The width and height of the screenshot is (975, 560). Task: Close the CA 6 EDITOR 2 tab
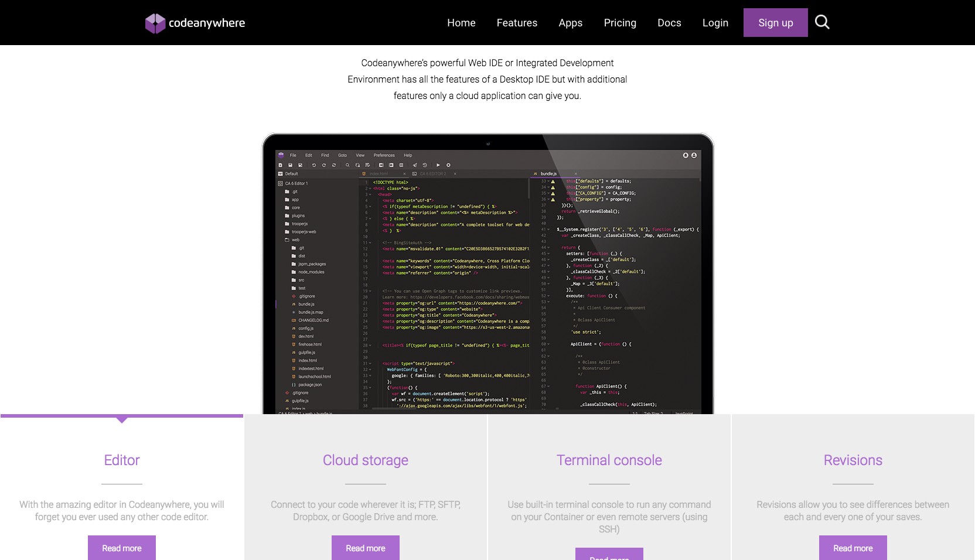click(x=455, y=174)
